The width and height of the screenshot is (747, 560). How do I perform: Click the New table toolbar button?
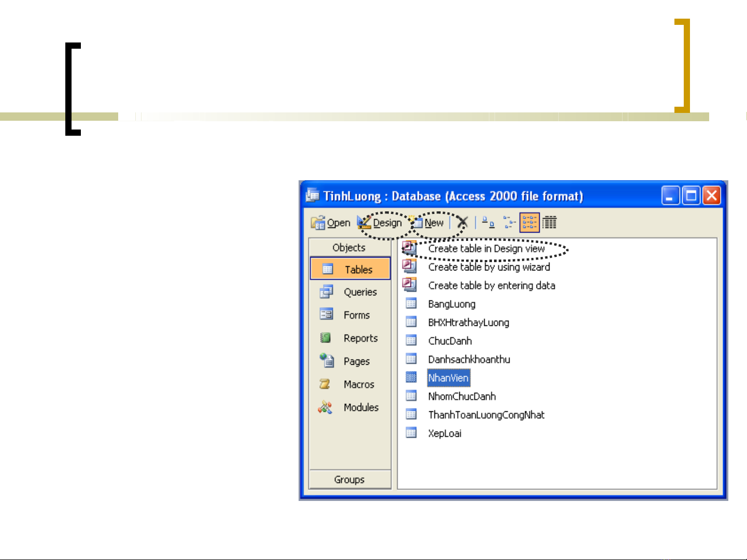click(428, 223)
